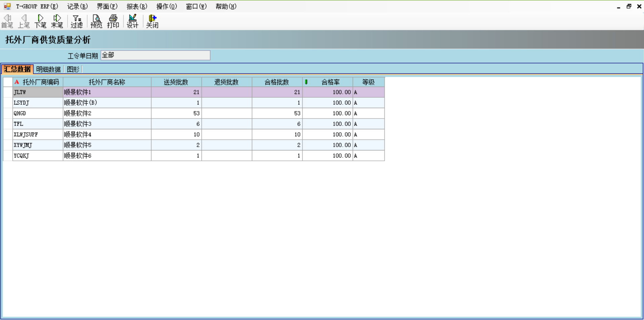Select the TFL vendor code cell
644x320 pixels.
(38, 124)
